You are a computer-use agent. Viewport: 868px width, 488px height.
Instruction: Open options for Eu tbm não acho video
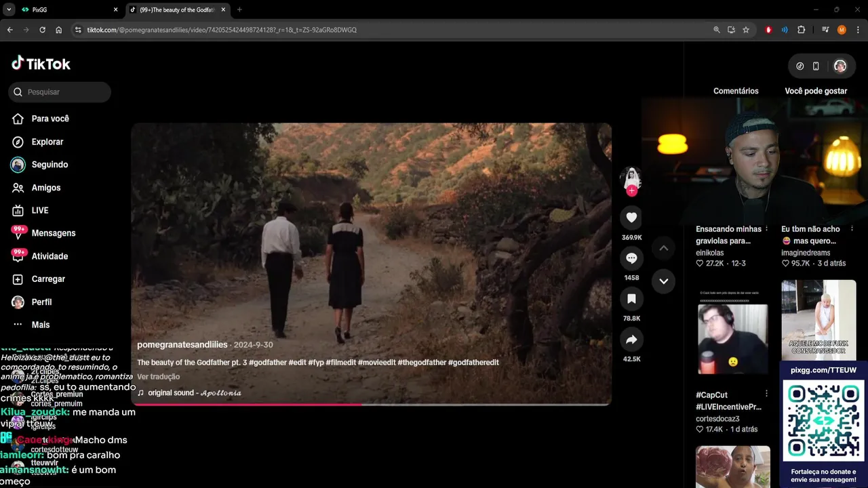click(x=852, y=229)
